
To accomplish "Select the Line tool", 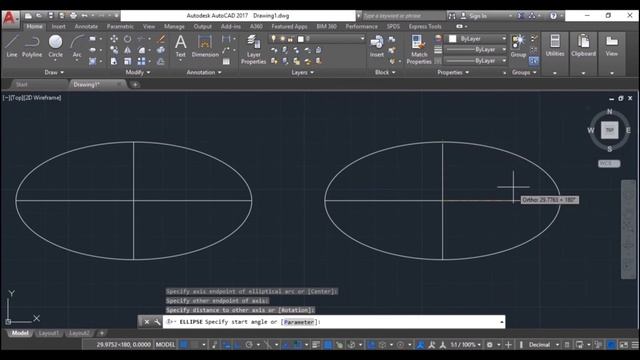I will [12, 46].
